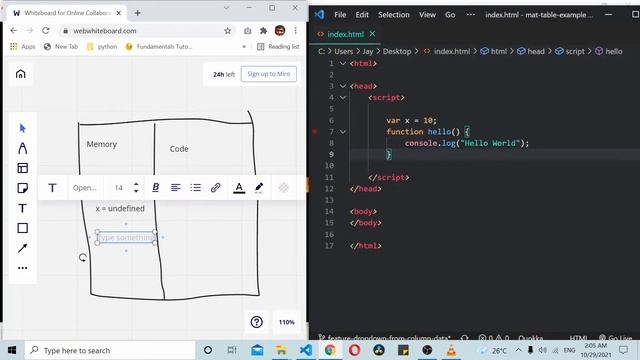Open Windows Start menu
The width and height of the screenshot is (640, 360).
click(12, 350)
